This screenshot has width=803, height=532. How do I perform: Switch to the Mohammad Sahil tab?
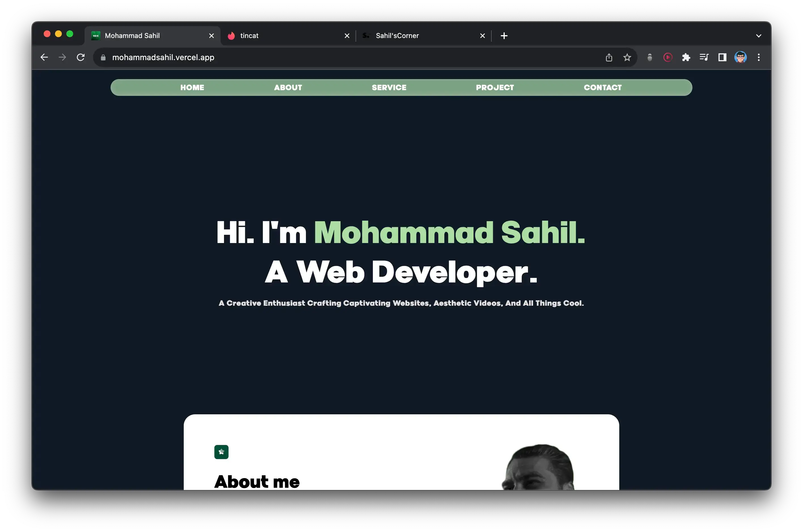[x=152, y=36]
